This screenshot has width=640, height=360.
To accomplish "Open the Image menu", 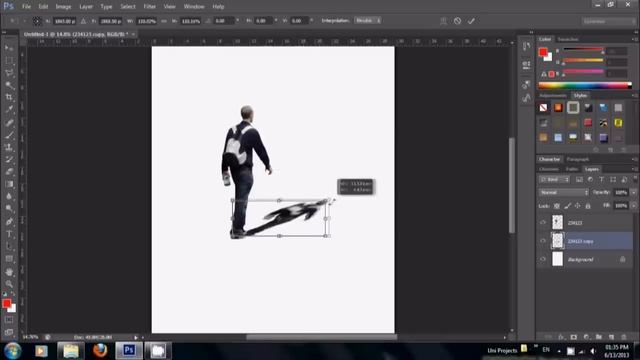I will coord(63,7).
